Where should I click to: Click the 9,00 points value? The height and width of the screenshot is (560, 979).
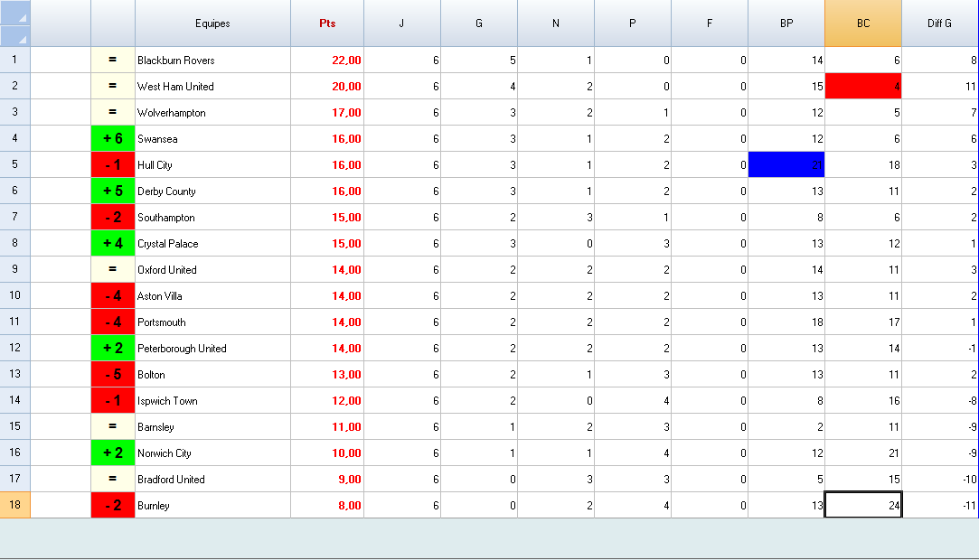click(350, 480)
